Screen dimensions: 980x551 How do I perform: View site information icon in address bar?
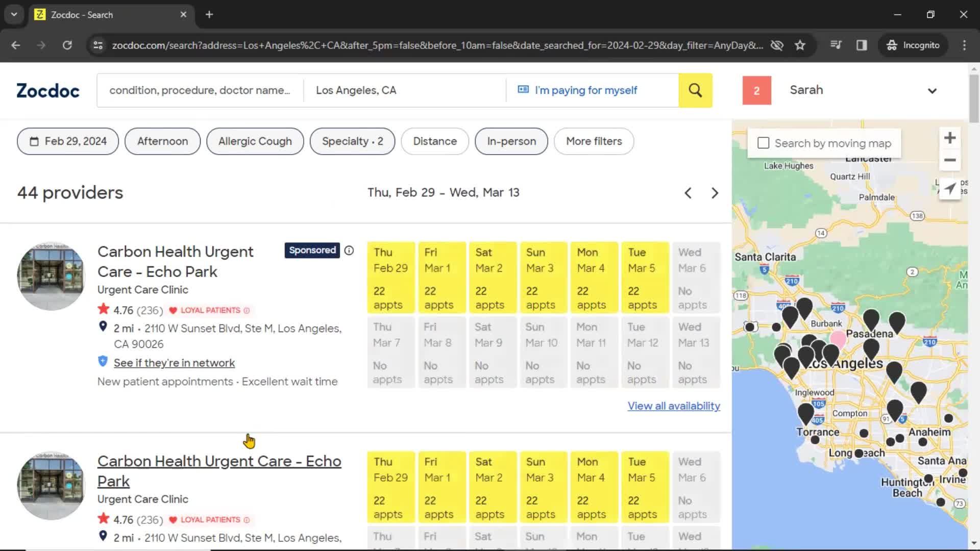97,45
